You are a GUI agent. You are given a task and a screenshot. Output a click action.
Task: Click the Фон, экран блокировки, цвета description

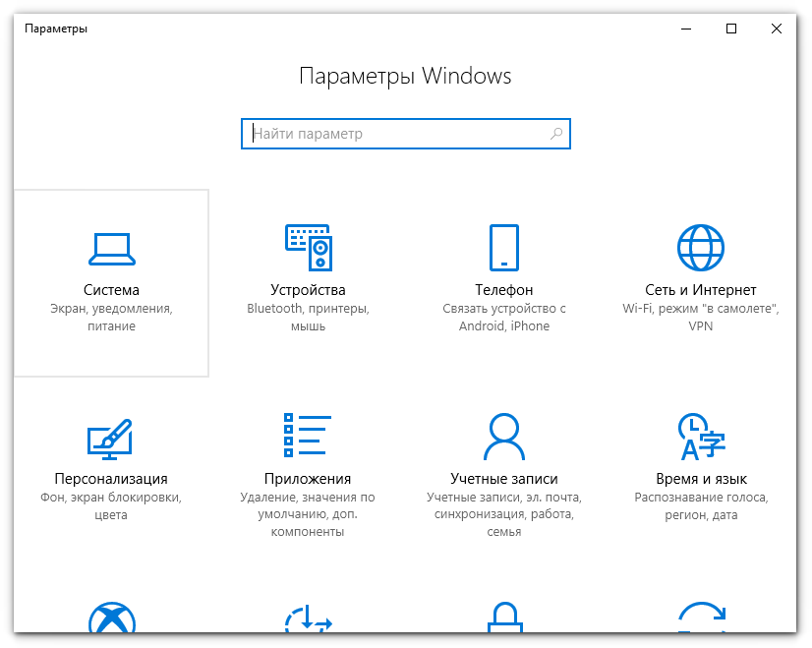coord(111,506)
